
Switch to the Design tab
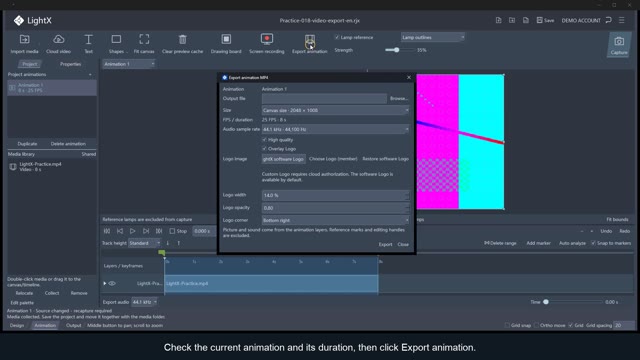pos(17,325)
